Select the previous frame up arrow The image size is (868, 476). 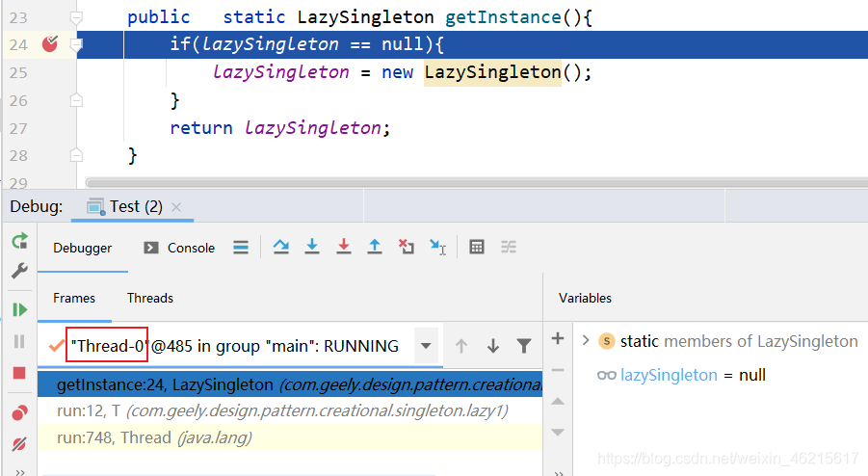tap(461, 347)
